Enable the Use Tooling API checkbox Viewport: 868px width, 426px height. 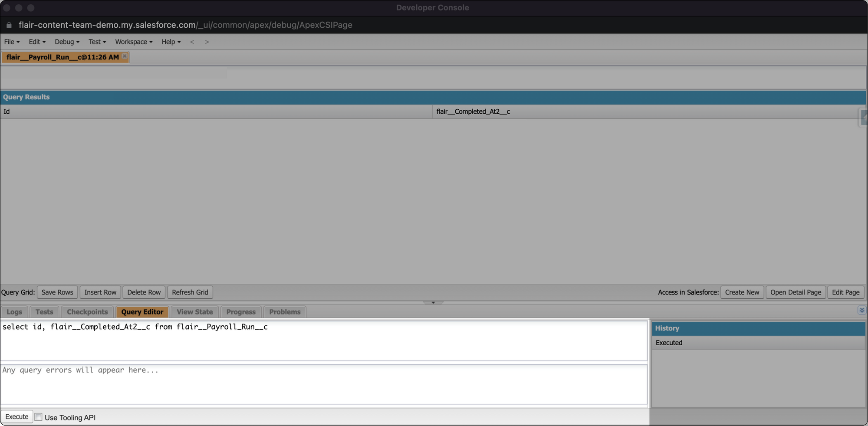pos(38,416)
